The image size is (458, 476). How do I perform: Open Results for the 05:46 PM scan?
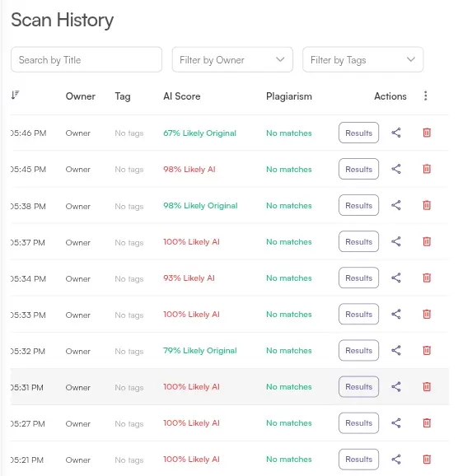[358, 133]
